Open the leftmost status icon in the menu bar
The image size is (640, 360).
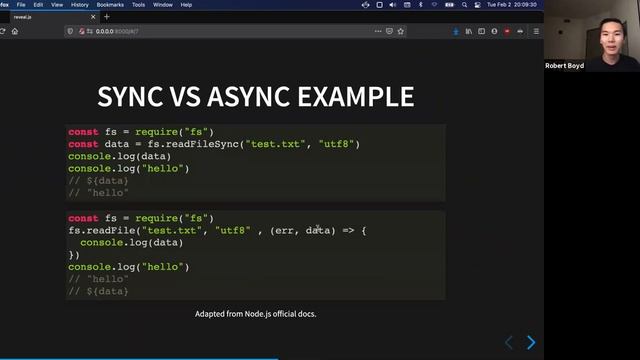[x=365, y=5]
